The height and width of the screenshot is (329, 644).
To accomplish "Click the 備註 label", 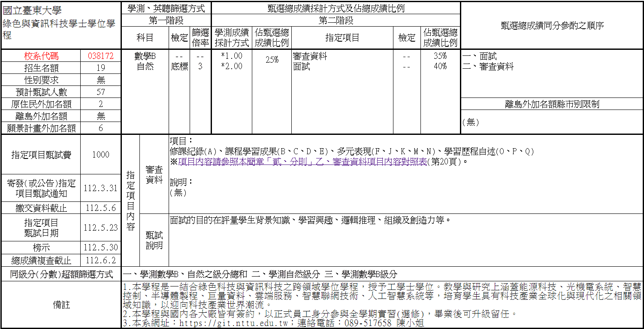I will (62, 305).
